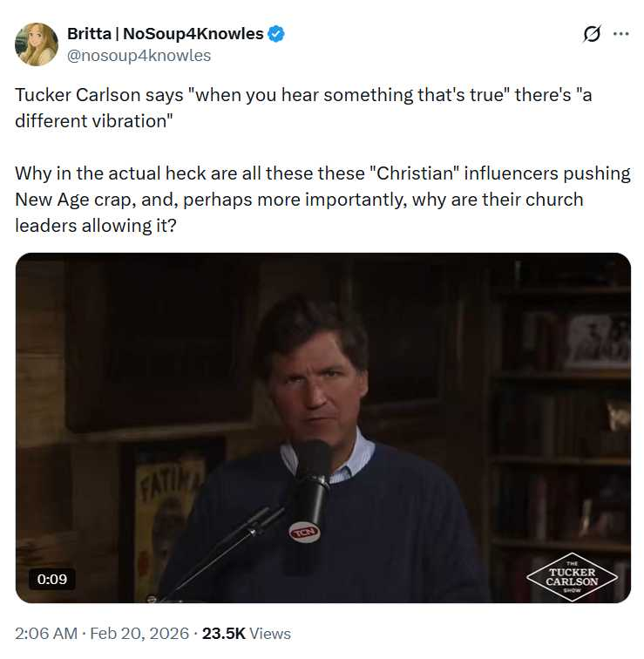Viewport: 644px width, 659px height.
Task: Click the word Views beside the count
Action: click(x=270, y=634)
